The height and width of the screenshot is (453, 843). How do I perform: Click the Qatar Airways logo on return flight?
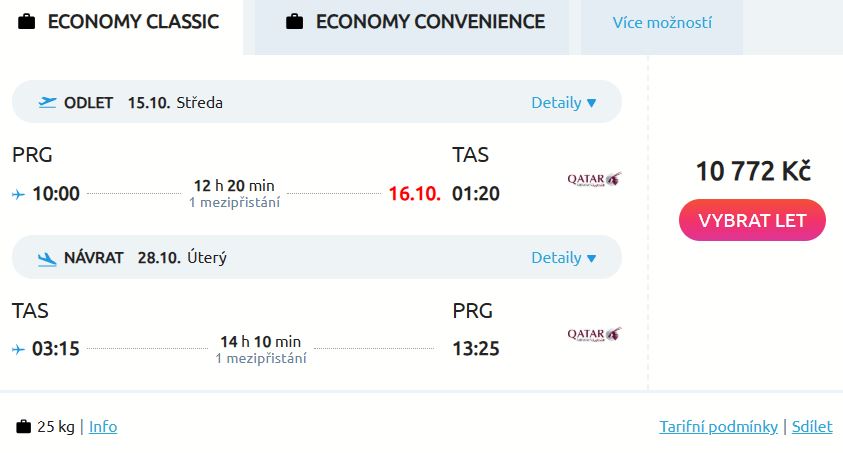[594, 334]
